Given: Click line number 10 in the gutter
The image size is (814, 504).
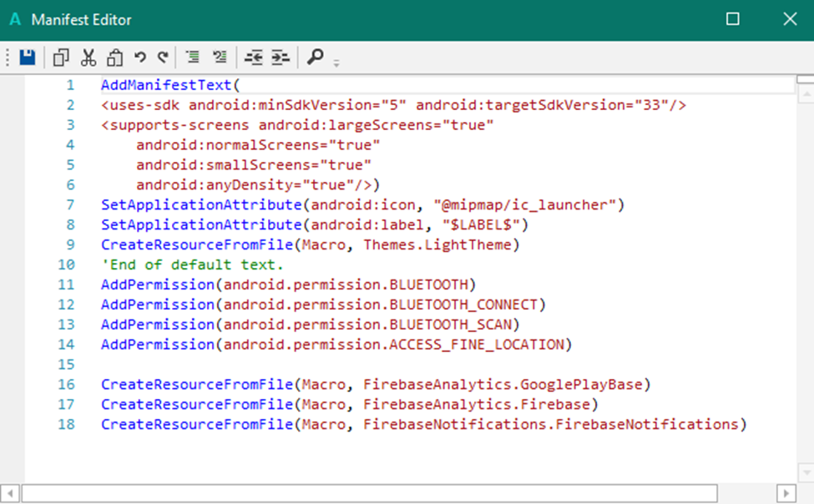Looking at the screenshot, I should tap(66, 265).
